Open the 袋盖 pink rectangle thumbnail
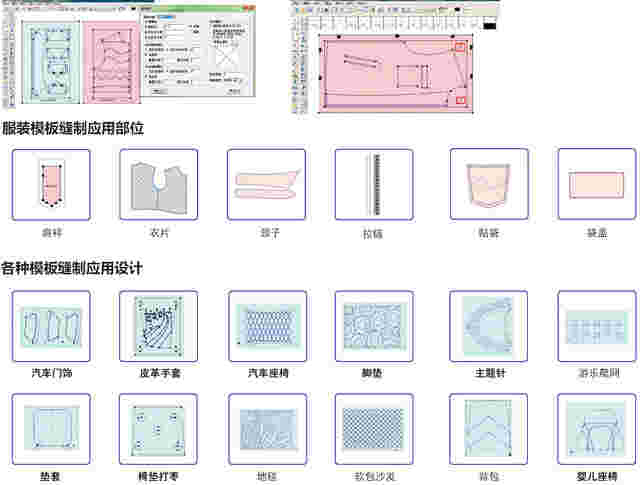 (x=597, y=185)
